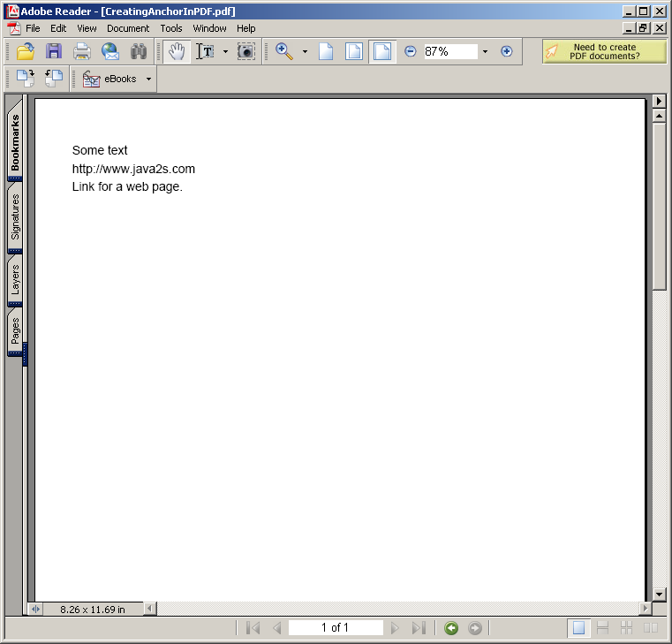Rotate page clockwise icon

click(x=26, y=79)
